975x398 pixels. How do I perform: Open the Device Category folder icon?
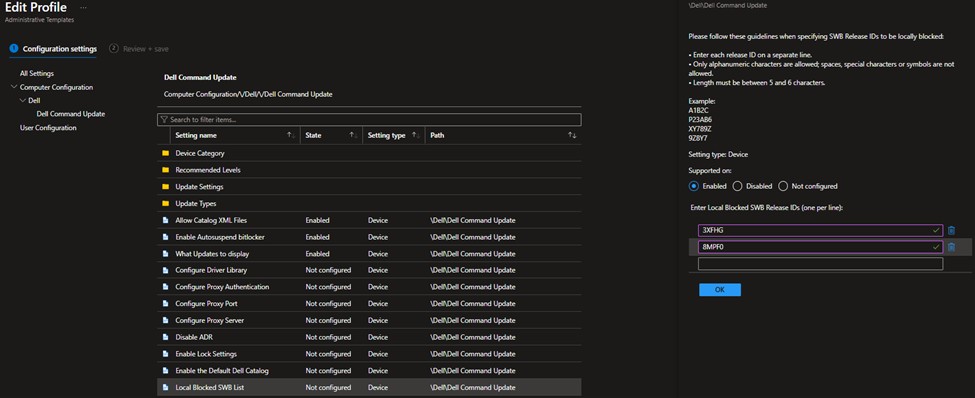click(165, 153)
